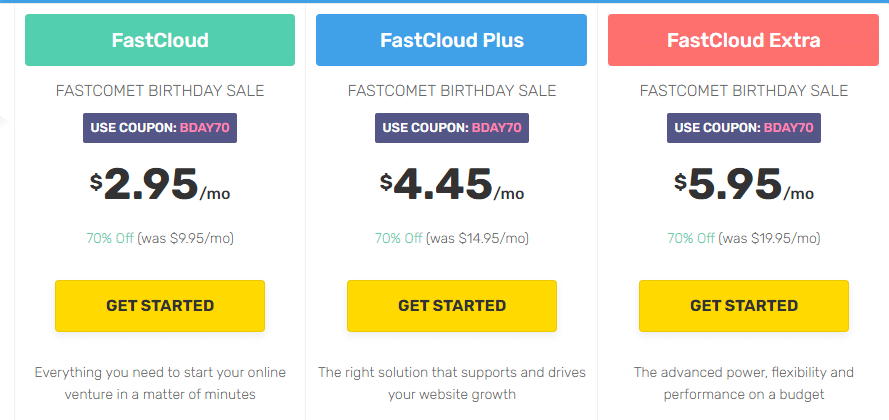
Task: Click FASTCOMET BIRTHDAY SALE heading in FastCloud column
Action: coord(160,91)
